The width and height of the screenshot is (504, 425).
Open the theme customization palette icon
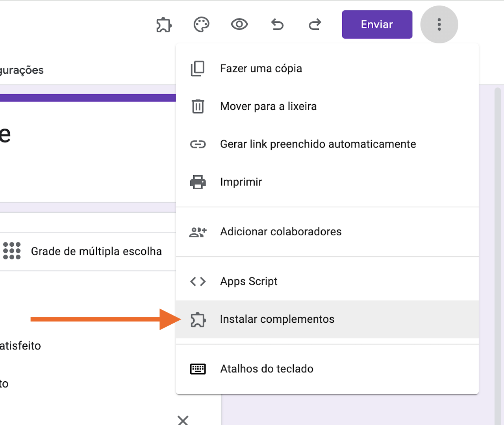click(x=201, y=24)
